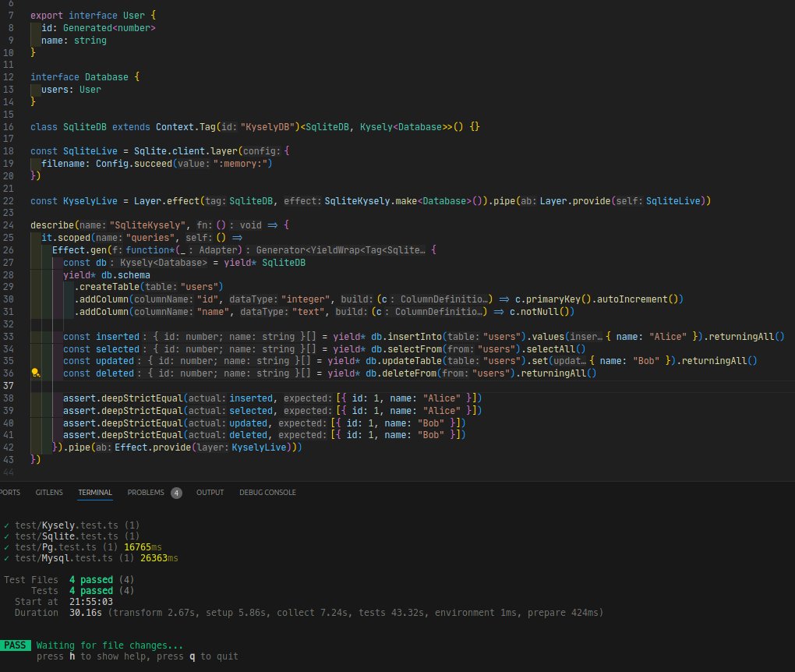Click '4 passed' on the Tests row

[x=91, y=591]
